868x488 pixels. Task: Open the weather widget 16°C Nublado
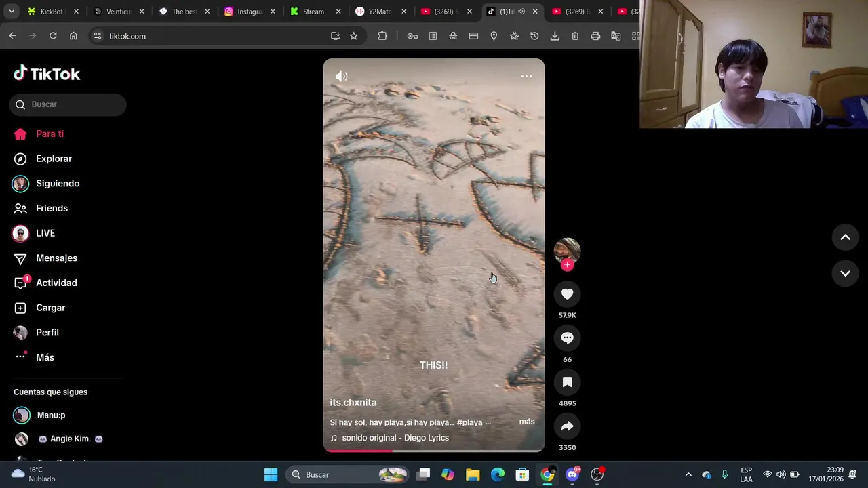click(x=34, y=474)
